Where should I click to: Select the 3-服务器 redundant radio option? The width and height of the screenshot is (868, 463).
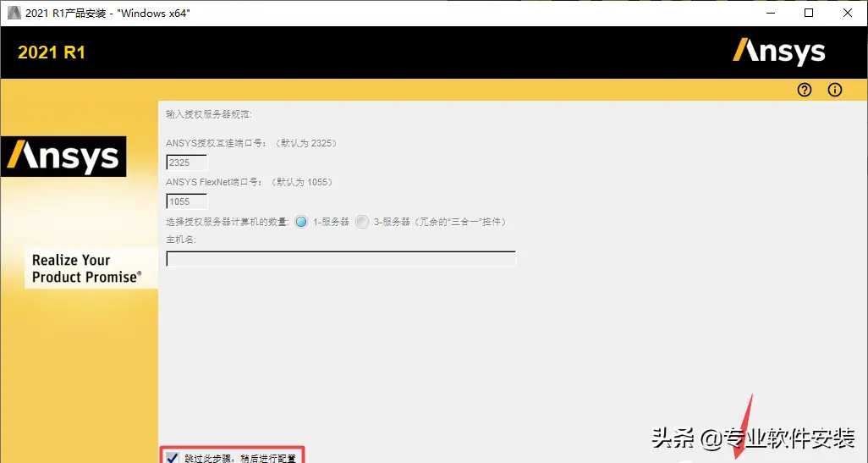(362, 222)
